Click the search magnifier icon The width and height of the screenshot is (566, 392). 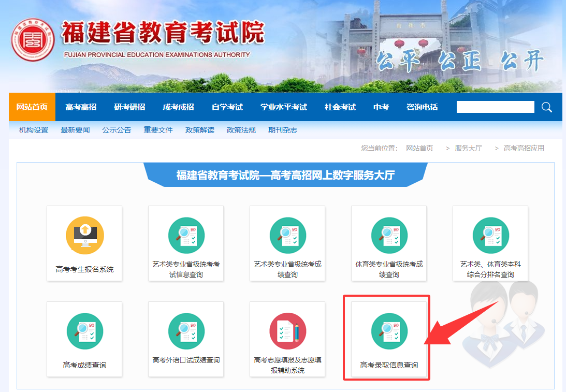(x=546, y=107)
